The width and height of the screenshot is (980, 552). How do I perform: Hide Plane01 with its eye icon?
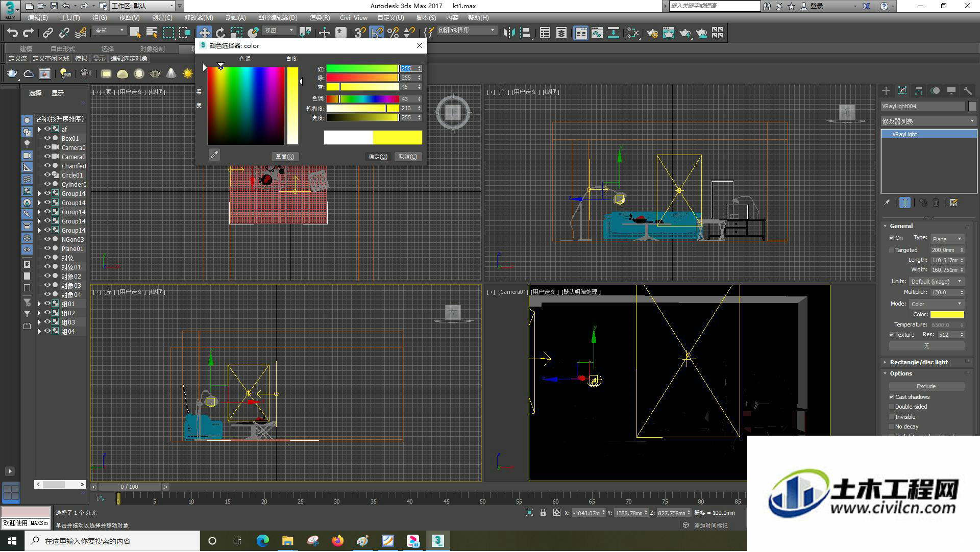[x=47, y=248]
